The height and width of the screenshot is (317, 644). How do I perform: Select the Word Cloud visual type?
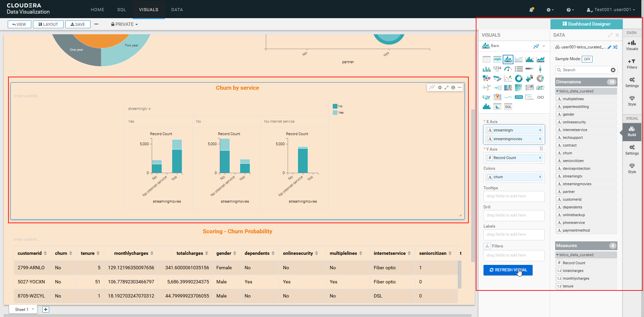coord(497,78)
